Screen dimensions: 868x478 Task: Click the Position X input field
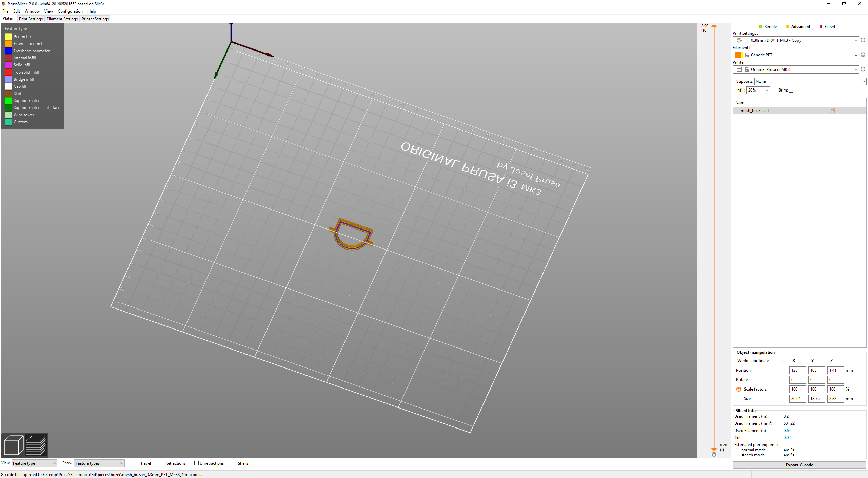(x=797, y=370)
